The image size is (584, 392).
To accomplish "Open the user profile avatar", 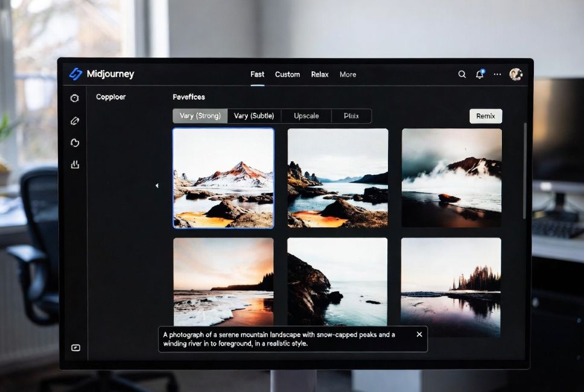I will click(515, 74).
